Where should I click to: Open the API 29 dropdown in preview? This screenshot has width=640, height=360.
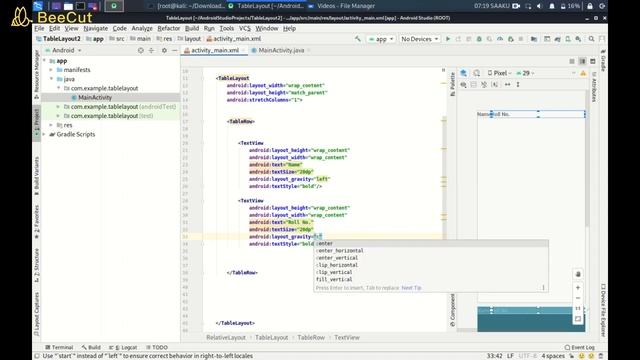[x=525, y=73]
